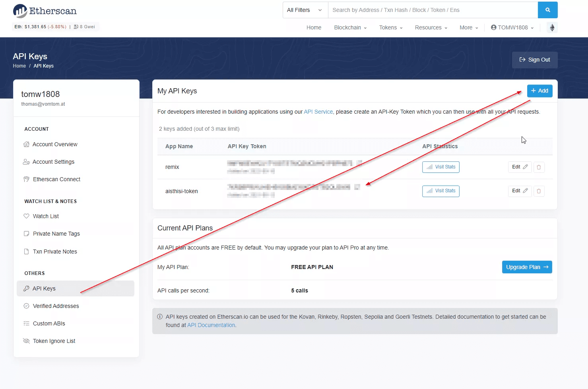
Task: Click the Etherscan logo
Action: [x=45, y=11]
